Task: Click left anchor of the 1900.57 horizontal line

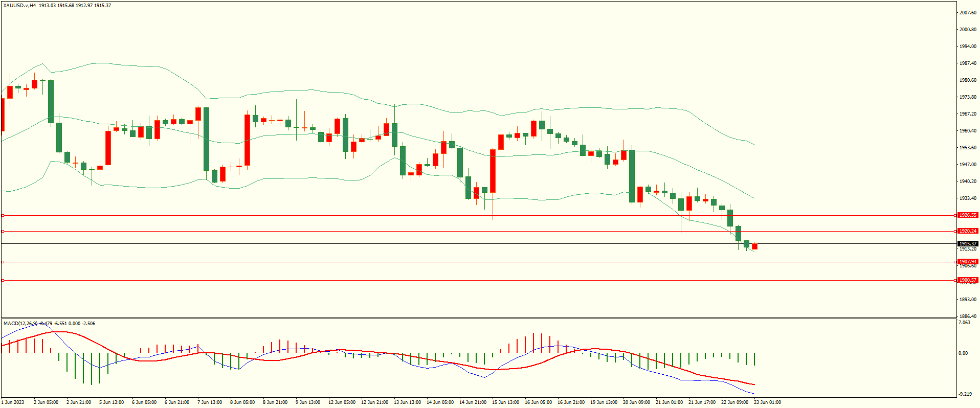Action: click(x=3, y=280)
